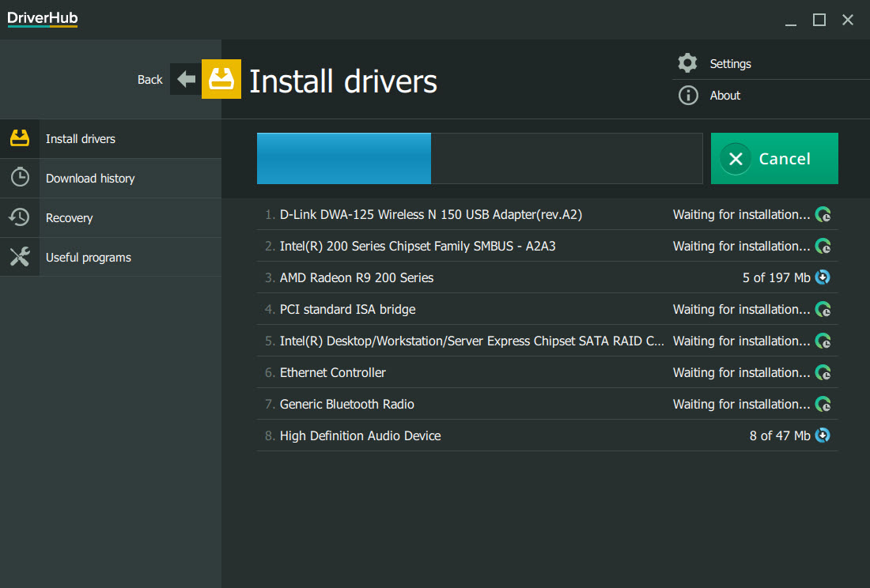This screenshot has width=870, height=588.
Task: Select PCI standard ISA bridge text
Action: 347,309
